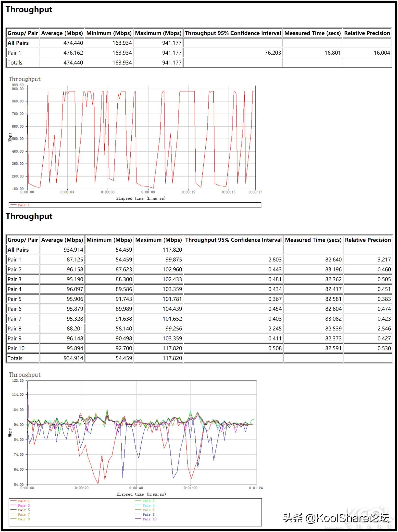This screenshot has height=532, width=398.
Task: Select the All Pairs row in second table
Action: click(18, 250)
